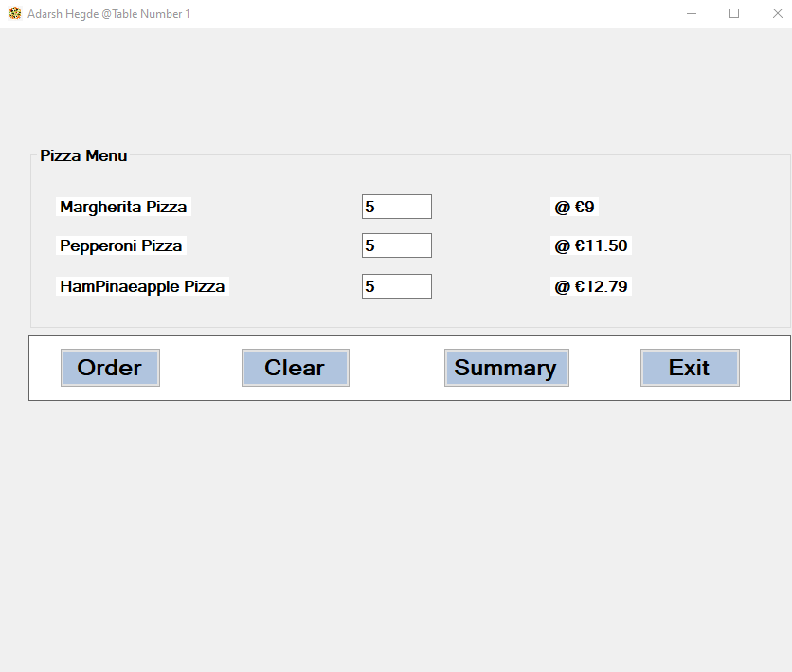Click the HamPinaeapple Pizza label
This screenshot has height=672, width=792.
[x=141, y=285]
